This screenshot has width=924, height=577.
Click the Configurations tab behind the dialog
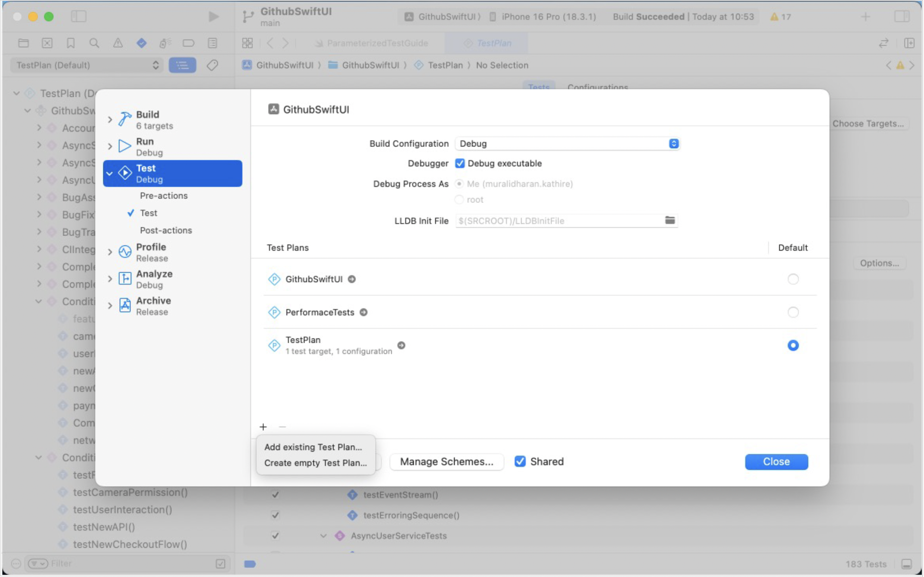[x=598, y=87]
